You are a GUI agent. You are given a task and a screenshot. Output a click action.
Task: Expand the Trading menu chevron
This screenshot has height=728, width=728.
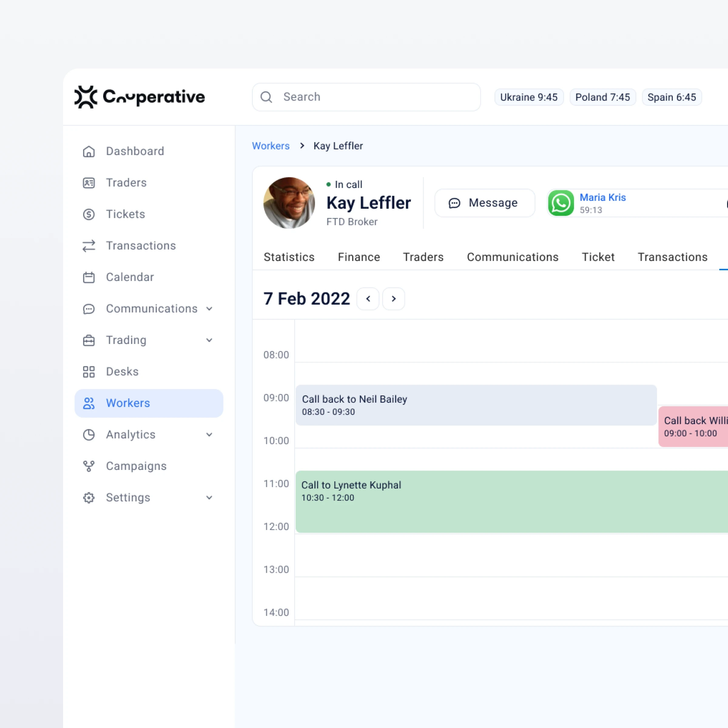point(209,340)
